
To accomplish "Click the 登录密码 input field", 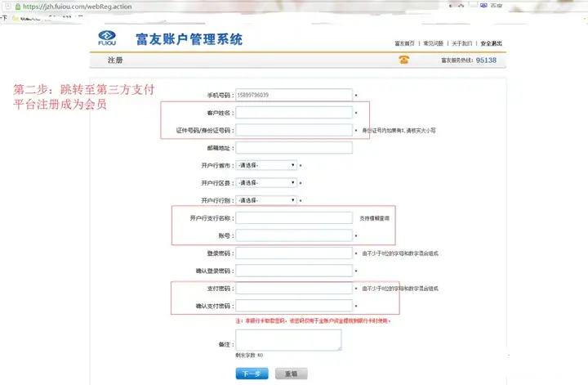I will (x=294, y=253).
